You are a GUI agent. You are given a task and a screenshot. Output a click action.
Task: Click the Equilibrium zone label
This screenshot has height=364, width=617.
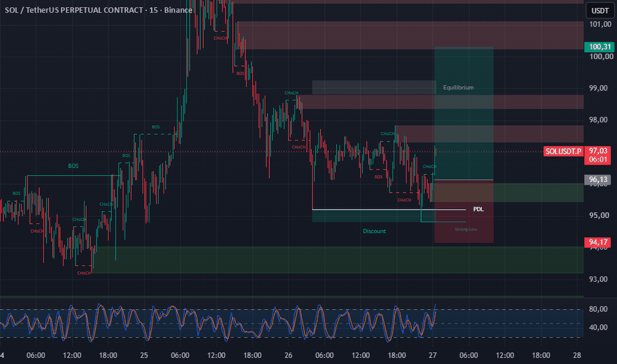coord(458,87)
